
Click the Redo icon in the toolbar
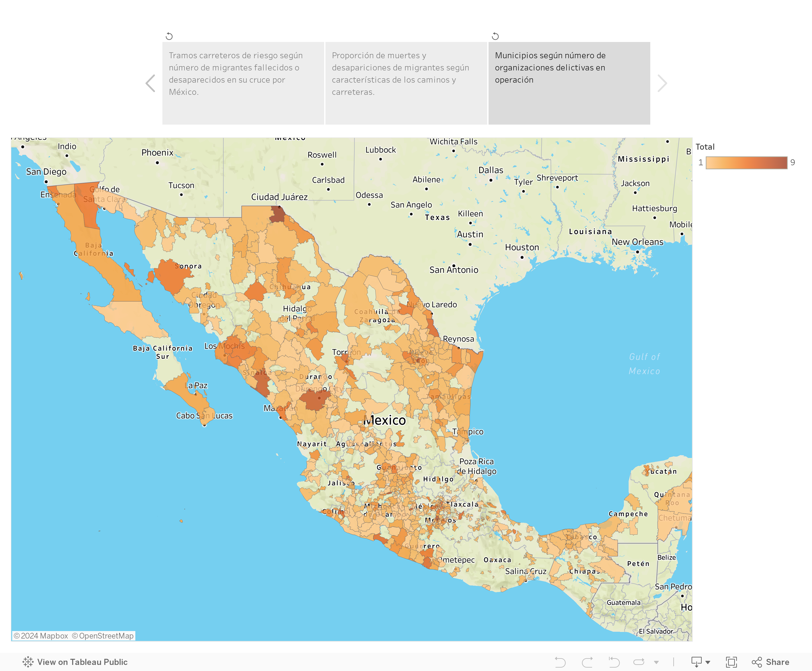[587, 662]
